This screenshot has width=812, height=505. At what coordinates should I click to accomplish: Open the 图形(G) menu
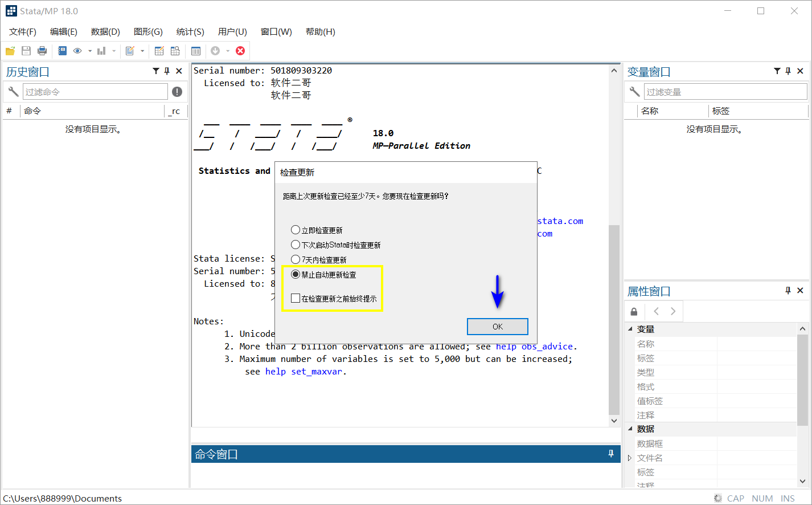point(148,32)
